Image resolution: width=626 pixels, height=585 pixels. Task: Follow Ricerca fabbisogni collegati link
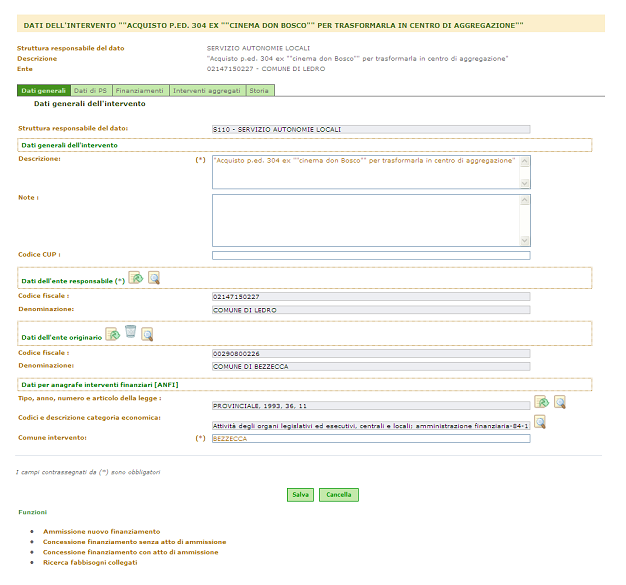[90, 563]
